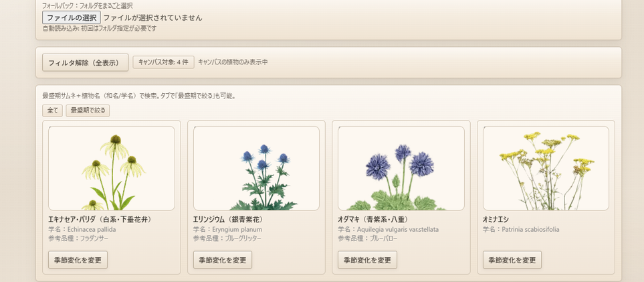Select the 最盛期で絞る tab
The width and height of the screenshot is (644, 282).
88,111
